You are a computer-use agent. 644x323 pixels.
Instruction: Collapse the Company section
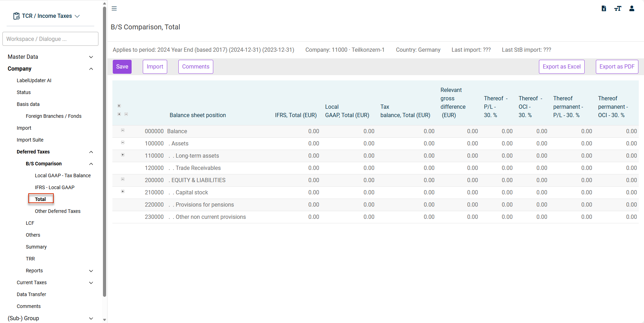pyautogui.click(x=91, y=69)
